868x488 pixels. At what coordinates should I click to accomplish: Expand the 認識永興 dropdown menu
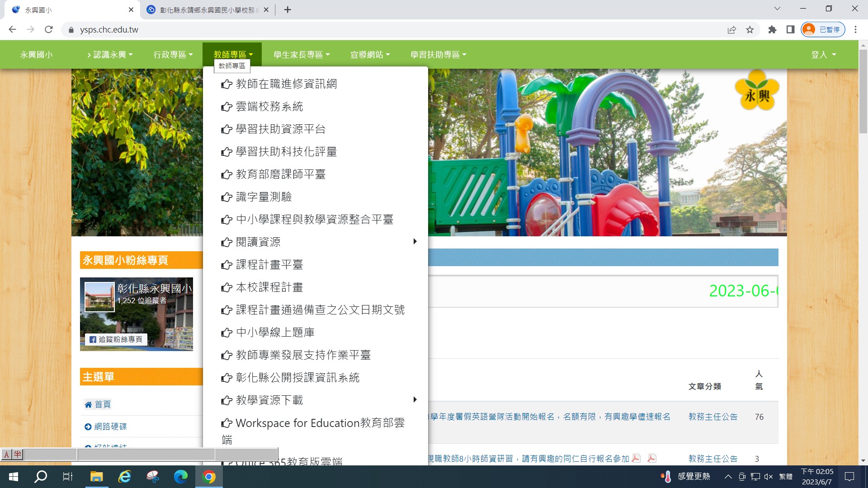(110, 55)
